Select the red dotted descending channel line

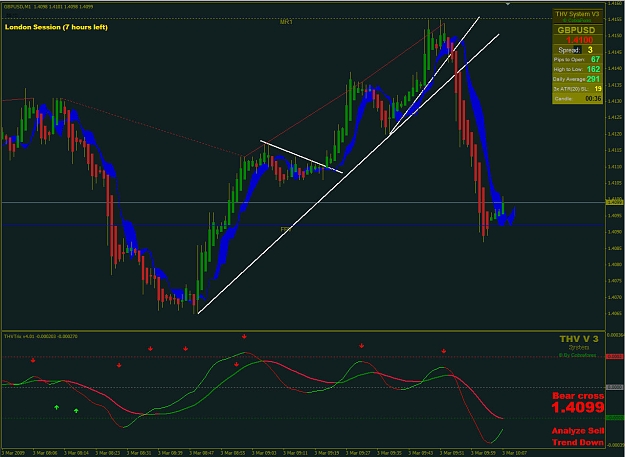click(153, 127)
